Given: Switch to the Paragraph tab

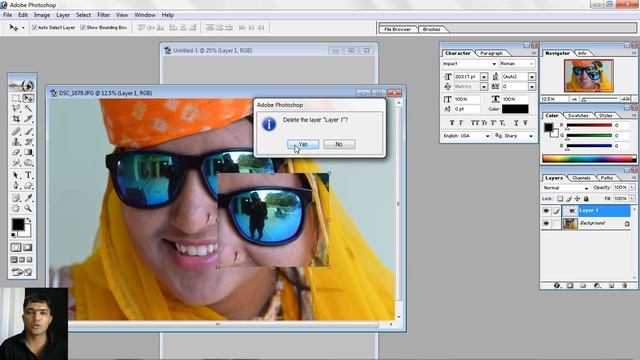Looking at the screenshot, I should pos(491,53).
